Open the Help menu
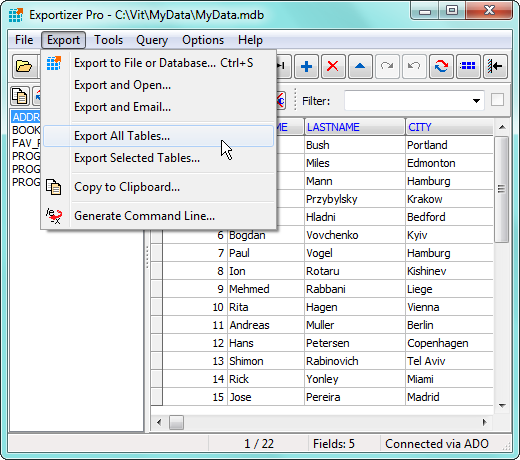The width and height of the screenshot is (520, 460). point(250,40)
